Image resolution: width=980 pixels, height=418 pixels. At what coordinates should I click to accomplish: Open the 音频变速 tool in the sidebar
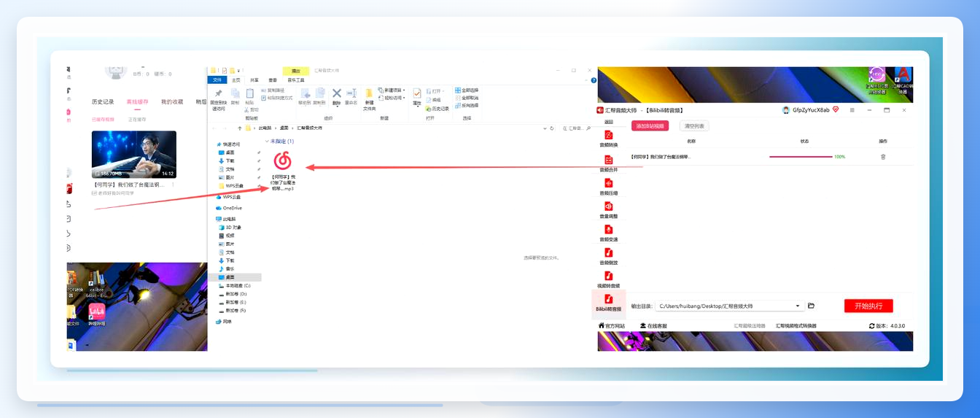point(608,233)
